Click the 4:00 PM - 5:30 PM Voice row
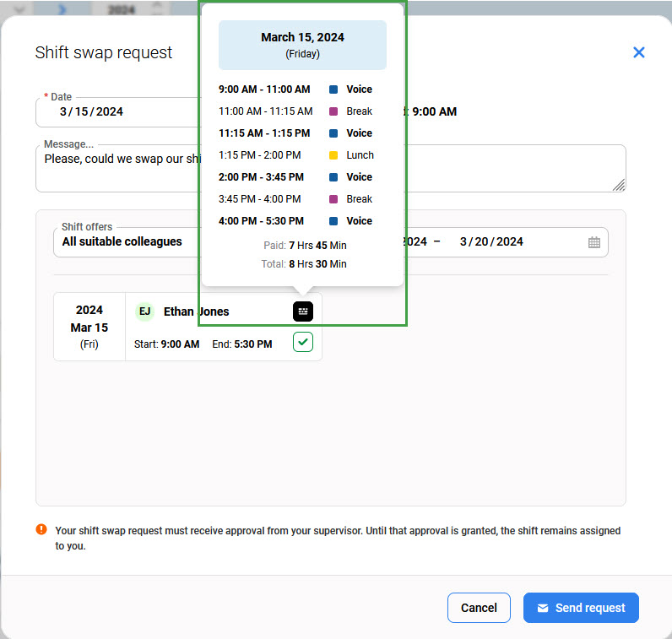Image resolution: width=672 pixels, height=639 pixels. coord(295,221)
